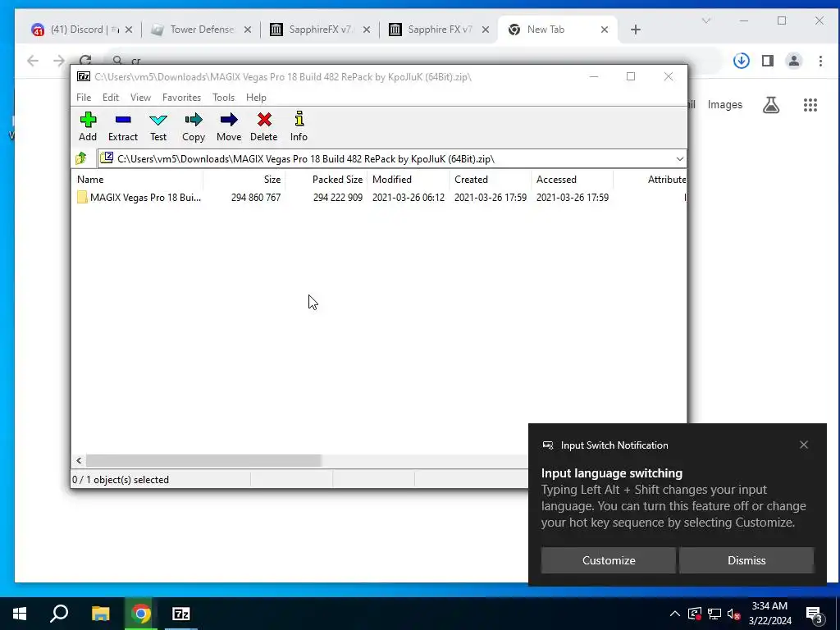Dismiss the input language notification
Screen dimensions: 840x630
(x=746, y=560)
